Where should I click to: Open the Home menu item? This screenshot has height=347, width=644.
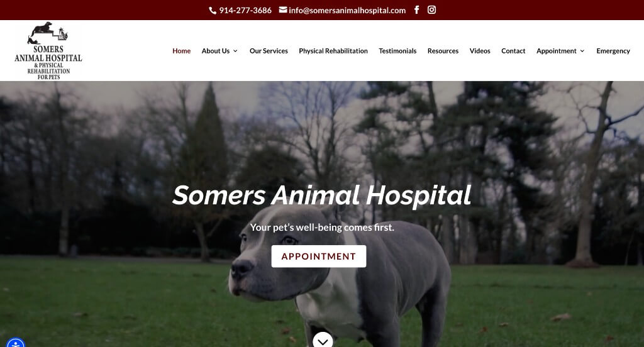click(182, 51)
